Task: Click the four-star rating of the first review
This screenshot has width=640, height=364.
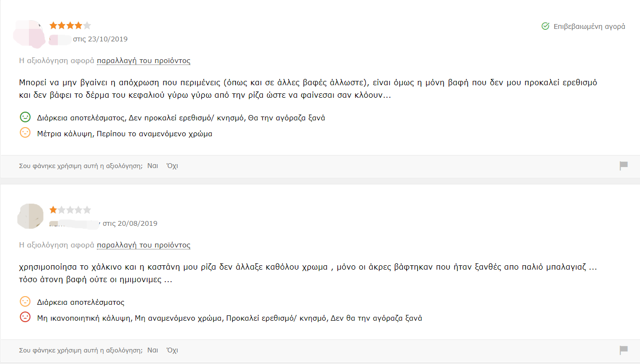Action: pyautogui.click(x=70, y=26)
